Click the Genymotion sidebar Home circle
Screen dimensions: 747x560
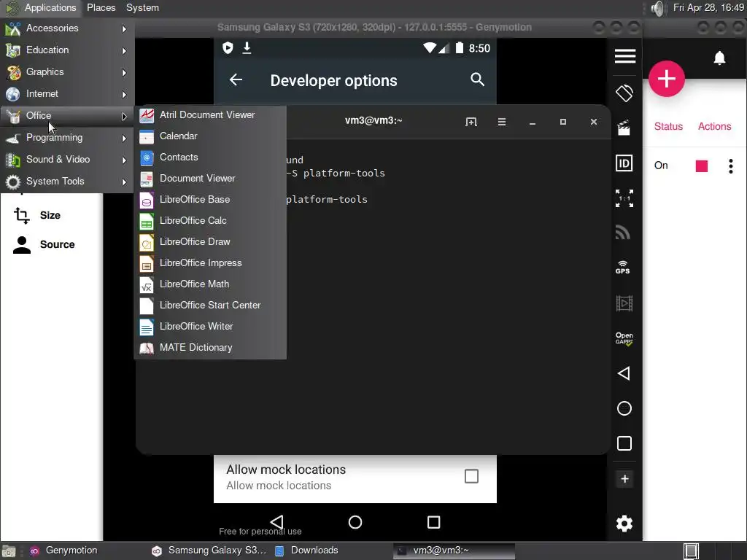[x=624, y=408]
